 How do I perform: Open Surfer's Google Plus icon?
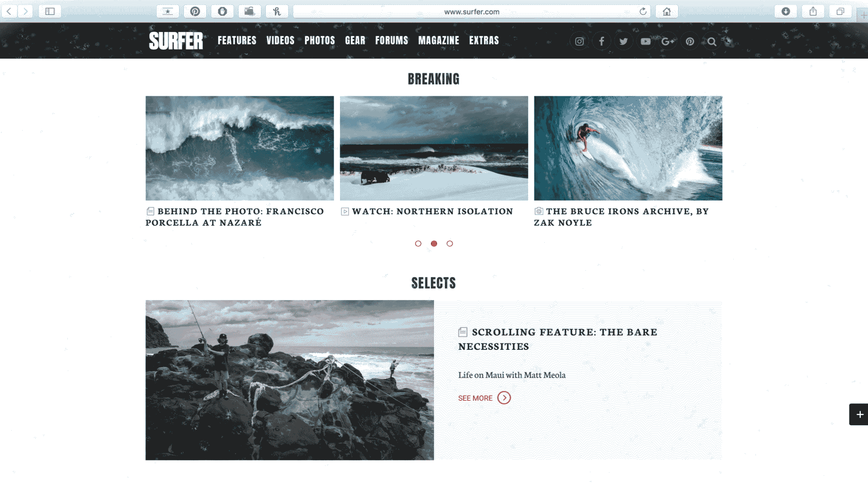click(x=668, y=42)
